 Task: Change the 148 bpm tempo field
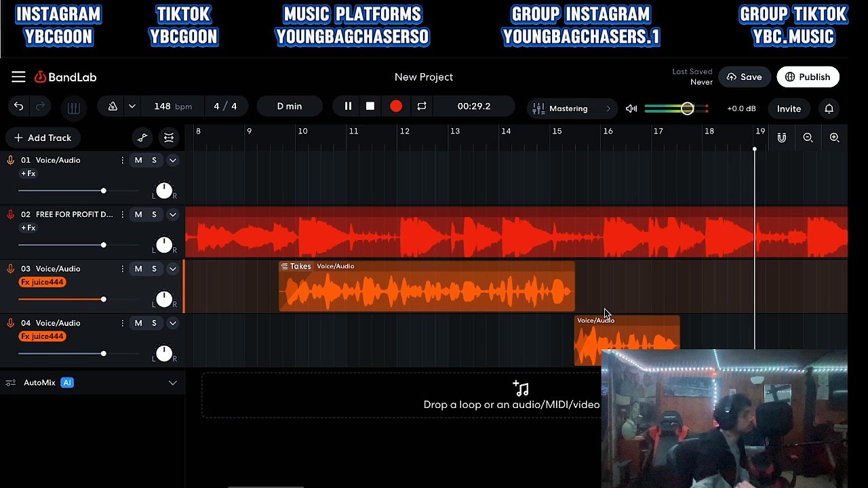pos(173,106)
